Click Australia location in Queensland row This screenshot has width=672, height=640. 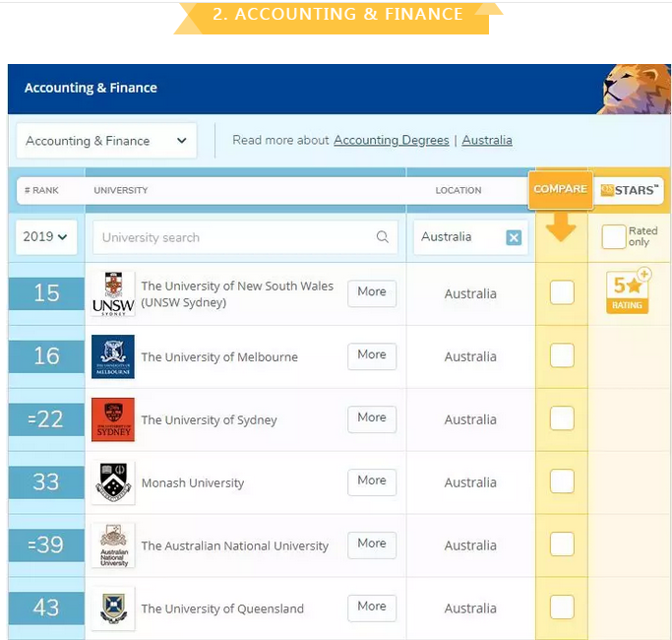(470, 608)
